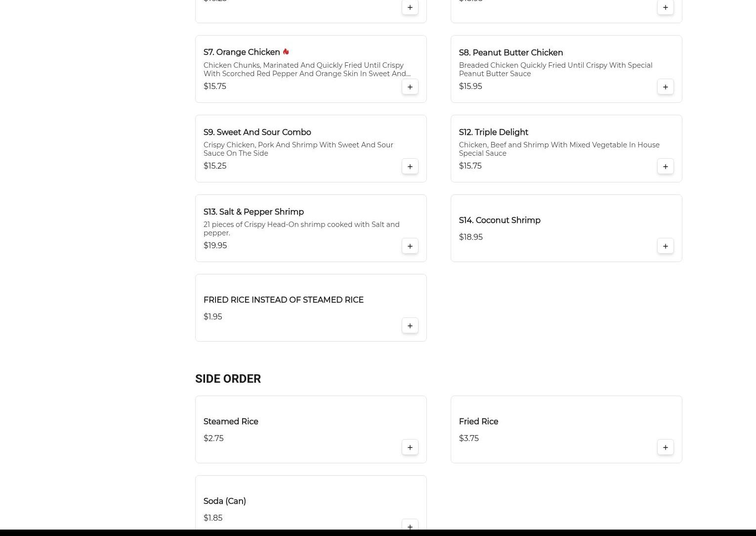Open S13. Salt & Pepper Shrimp title

click(253, 212)
